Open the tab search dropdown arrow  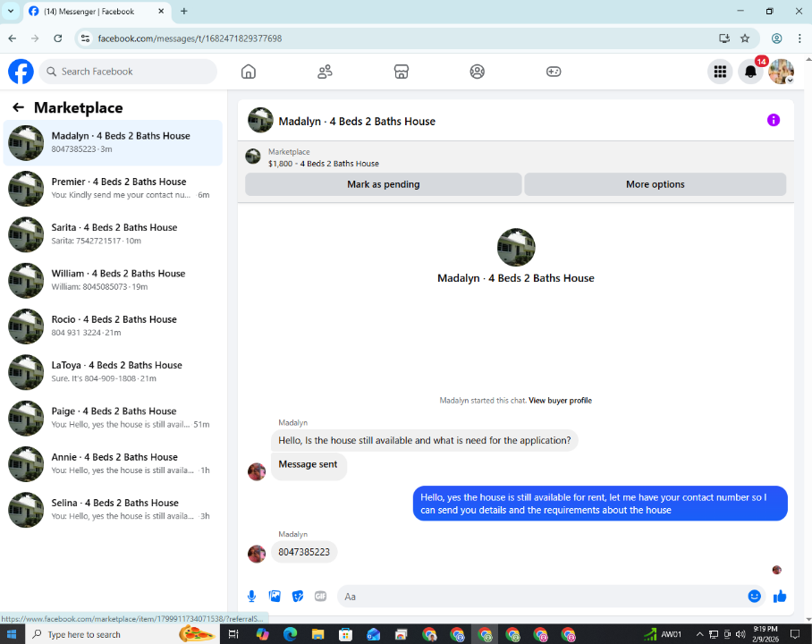click(11, 11)
